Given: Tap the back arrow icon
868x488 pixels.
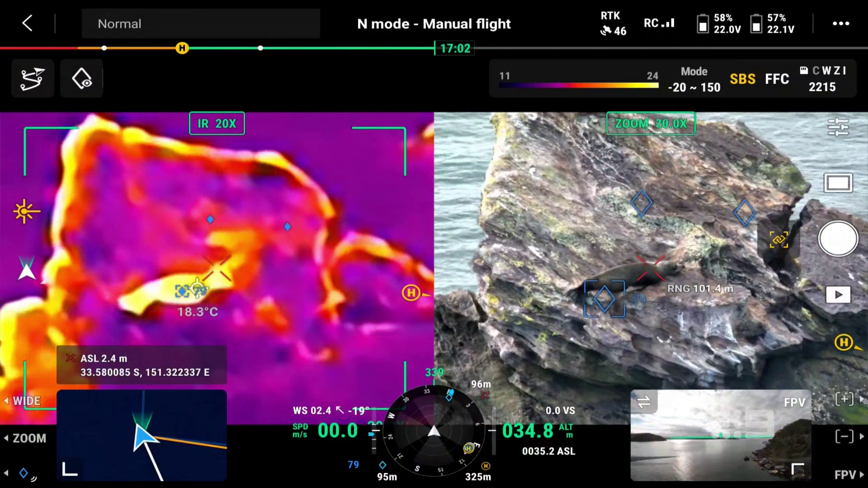Looking at the screenshot, I should [27, 23].
